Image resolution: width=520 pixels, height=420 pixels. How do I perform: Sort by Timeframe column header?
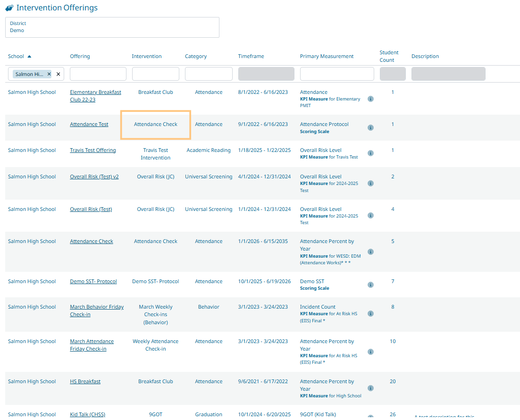(251, 56)
